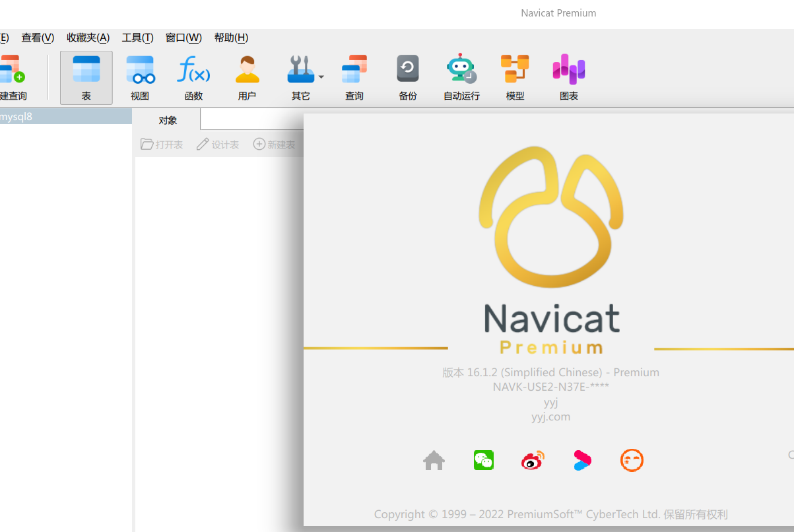The height and width of the screenshot is (532, 794).
Task: Open the Automation (自动运行) robot icon
Action: tap(461, 78)
